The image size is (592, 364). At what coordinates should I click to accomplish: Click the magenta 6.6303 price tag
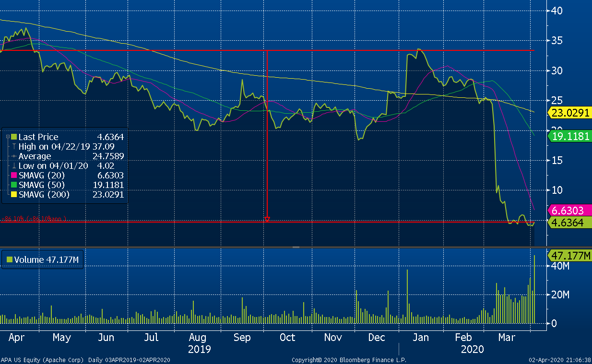tap(570, 211)
